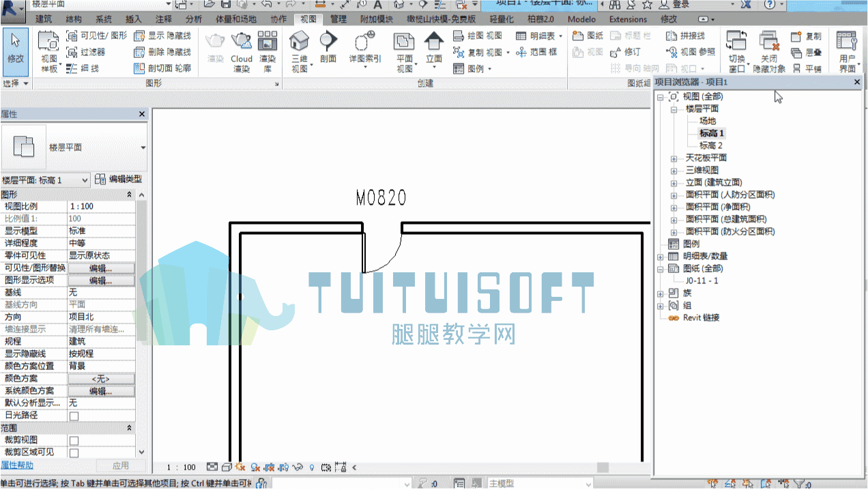Open 可见性/图形 visibility graphics
Viewport: 868px width, 490px height.
point(96,35)
